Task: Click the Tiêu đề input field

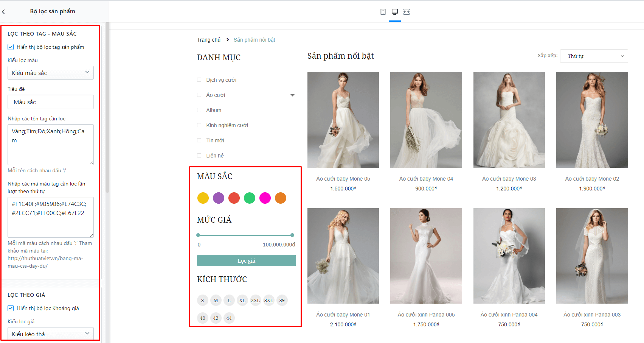Action: pyautogui.click(x=51, y=102)
